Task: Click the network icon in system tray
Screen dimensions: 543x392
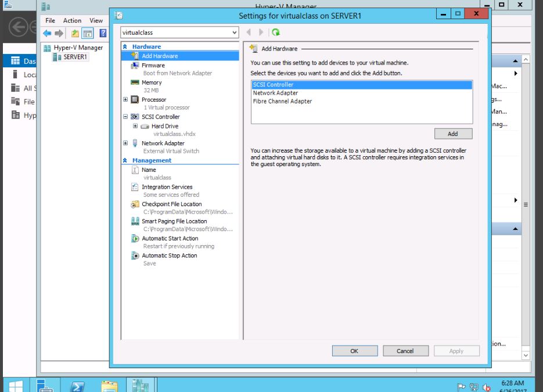Action: (474, 387)
